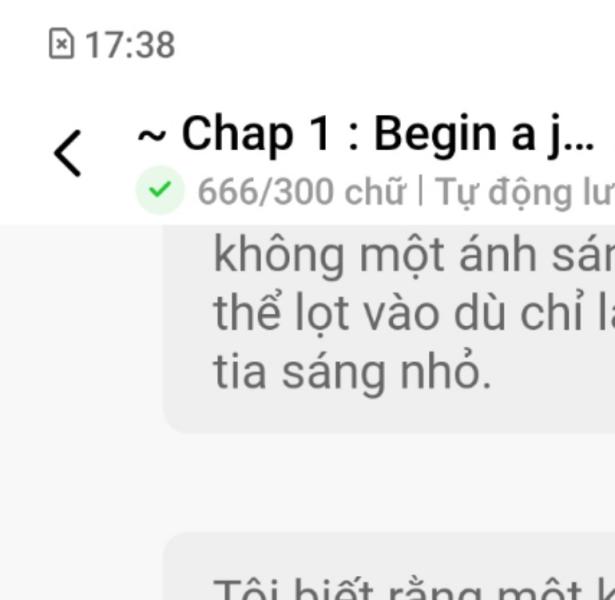Tap the left margin beside the first paragraph block
Viewport: 615px width, 600px height.
tap(81, 329)
